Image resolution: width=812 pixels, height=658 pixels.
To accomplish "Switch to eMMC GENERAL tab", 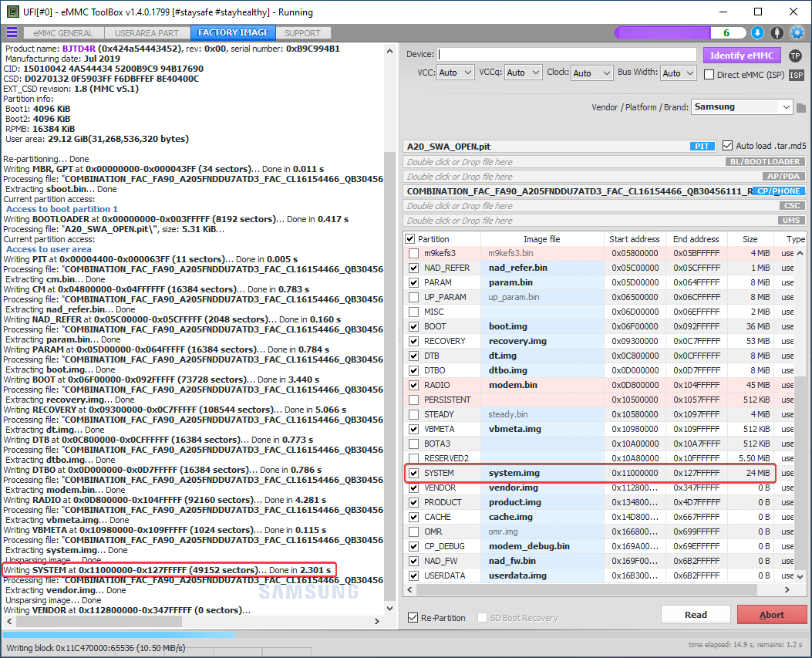I will [x=63, y=33].
